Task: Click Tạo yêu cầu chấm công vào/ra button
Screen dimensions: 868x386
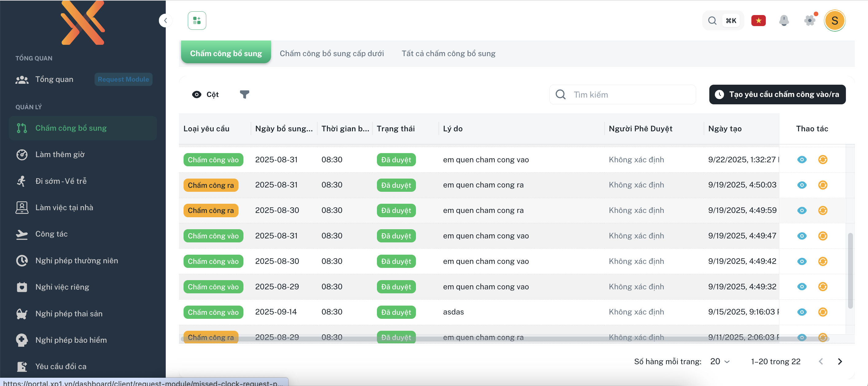Action: click(x=777, y=95)
